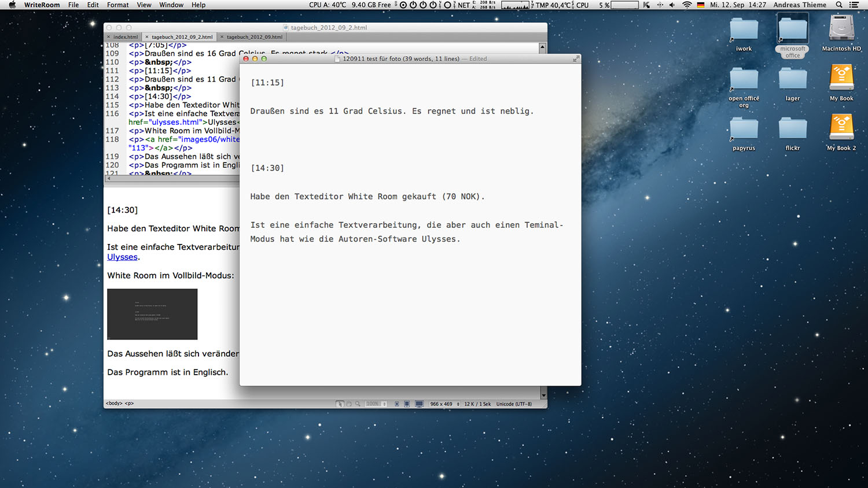
Task: Open the Apple menu
Action: click(x=12, y=5)
